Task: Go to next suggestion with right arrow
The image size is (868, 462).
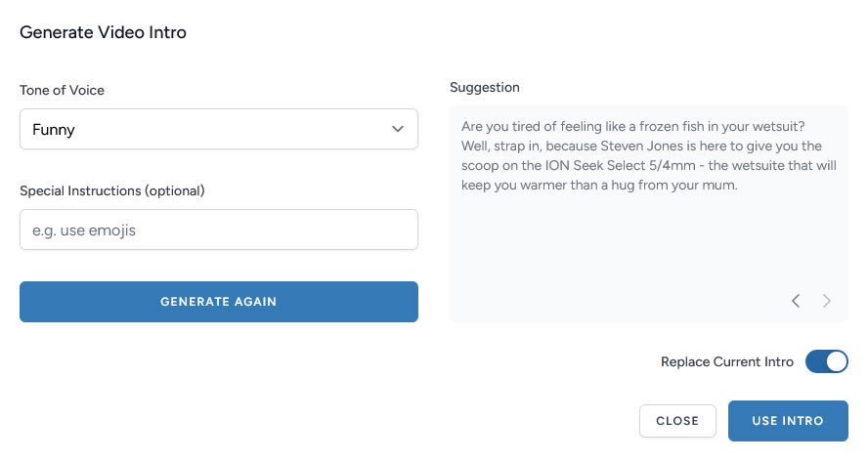Action: [827, 301]
